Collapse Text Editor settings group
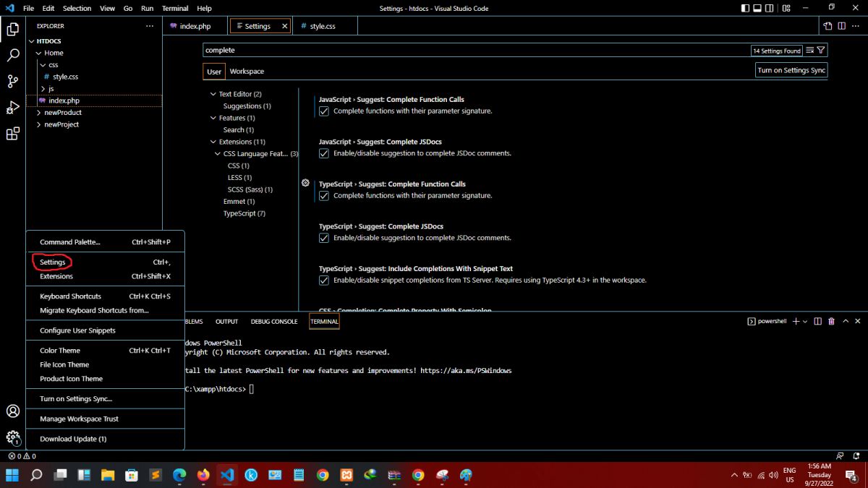Screen dimensions: 868x488 coord(213,94)
